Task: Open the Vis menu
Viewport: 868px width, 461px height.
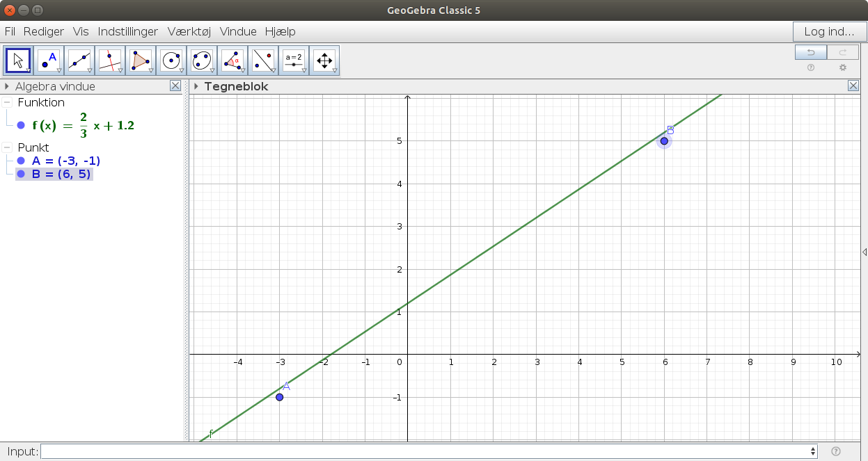Action: pyautogui.click(x=81, y=31)
